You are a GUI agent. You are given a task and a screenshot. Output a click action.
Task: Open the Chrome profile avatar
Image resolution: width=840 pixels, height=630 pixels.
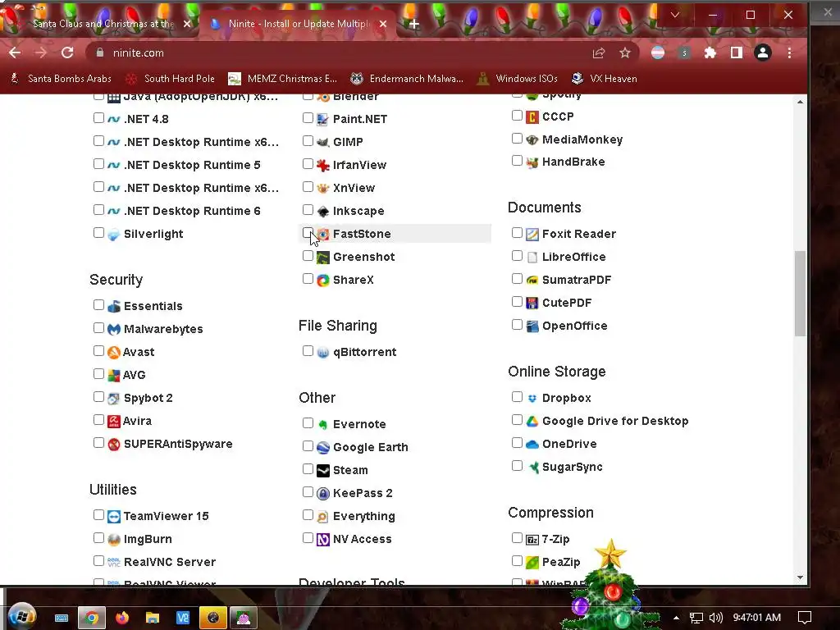coord(762,52)
